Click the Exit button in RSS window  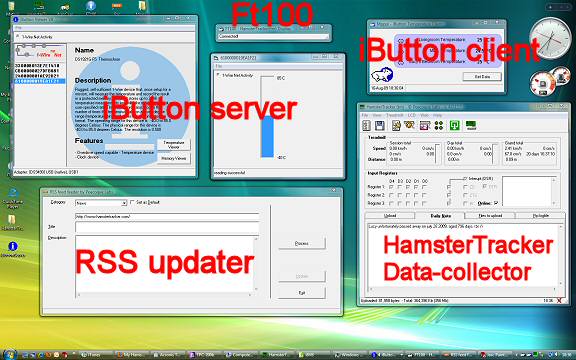302,293
